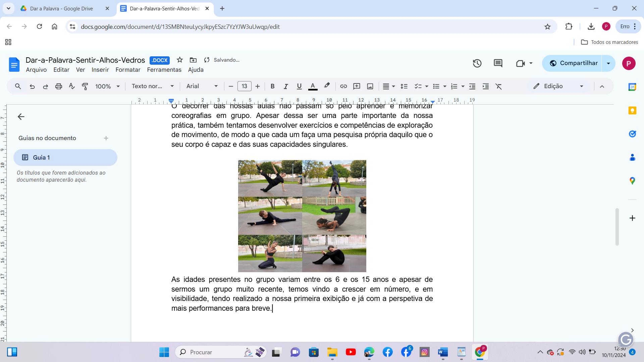Select Guia 1 in document tabs
Screen dimensions: 644x362
65,158
